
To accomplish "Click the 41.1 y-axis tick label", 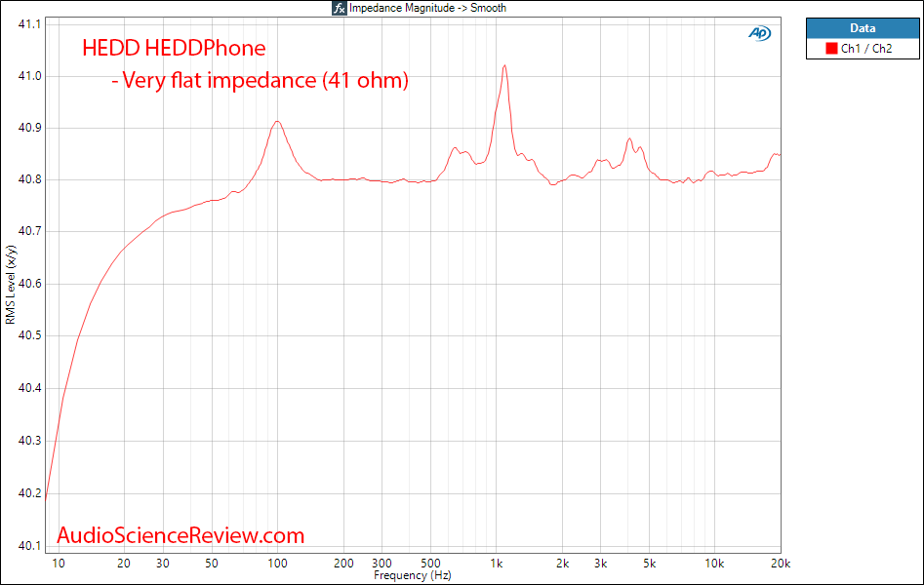I will [29, 24].
